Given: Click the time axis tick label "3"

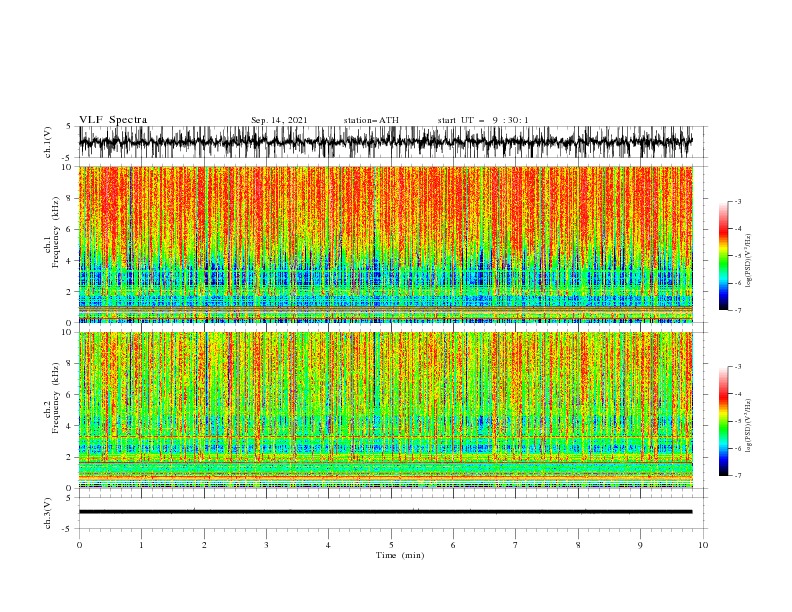Looking at the screenshot, I should tap(266, 545).
